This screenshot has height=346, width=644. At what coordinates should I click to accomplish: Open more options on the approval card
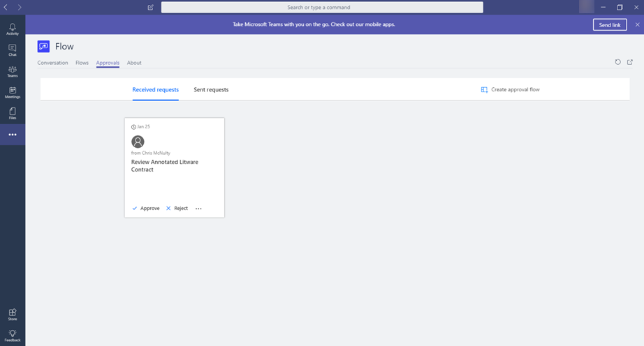(199, 209)
